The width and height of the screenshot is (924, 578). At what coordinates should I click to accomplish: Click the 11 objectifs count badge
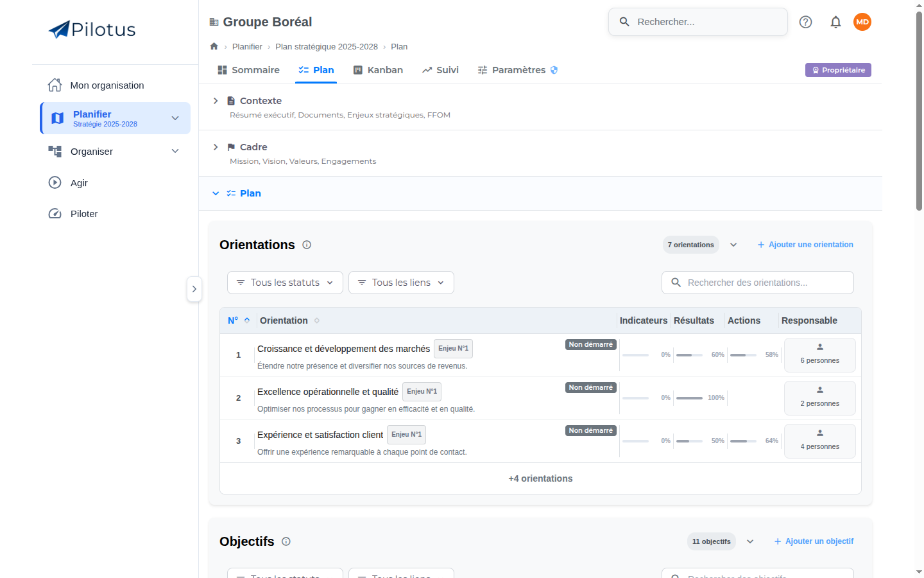[712, 541]
